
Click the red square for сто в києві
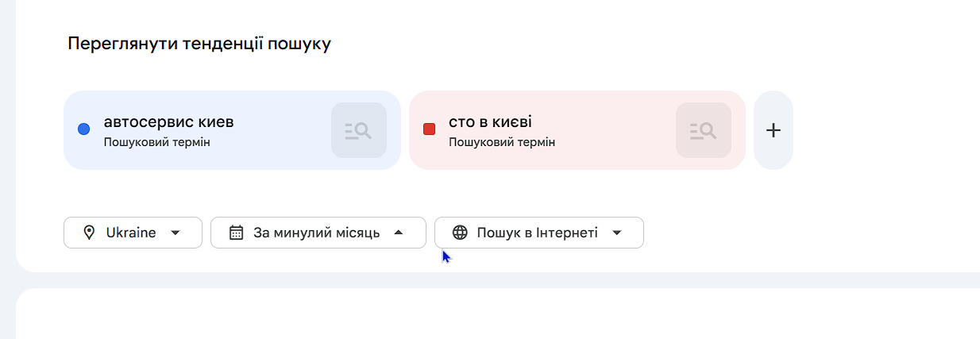pyautogui.click(x=429, y=129)
